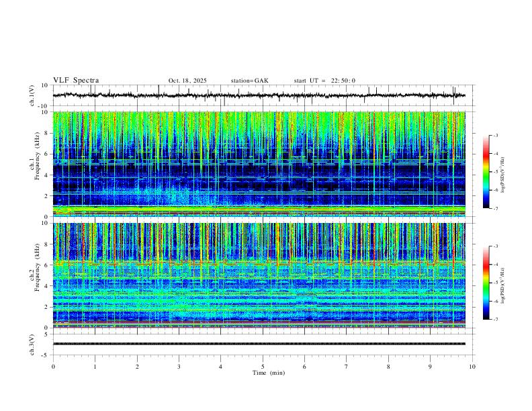Click the "ch.1(V)" waveform axis label

click(x=32, y=95)
